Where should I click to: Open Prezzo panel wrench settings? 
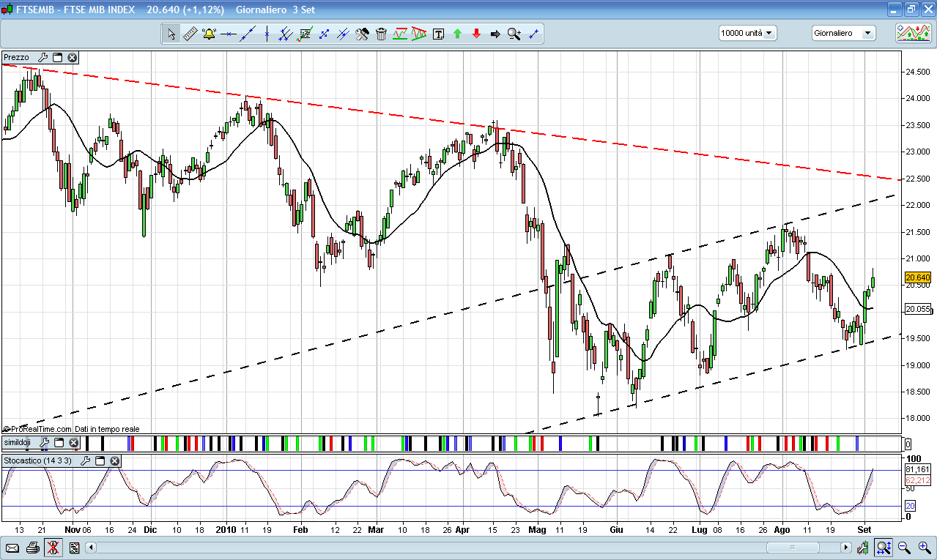[x=42, y=57]
